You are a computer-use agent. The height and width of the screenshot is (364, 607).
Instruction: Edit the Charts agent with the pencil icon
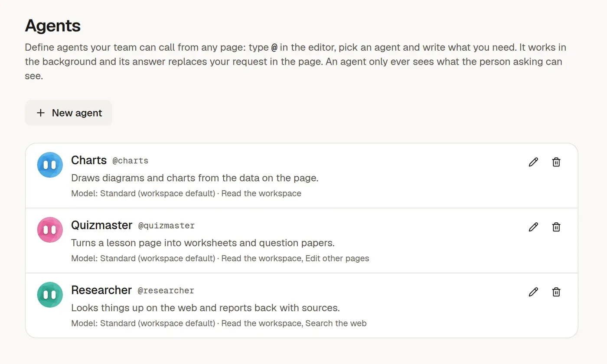[533, 162]
